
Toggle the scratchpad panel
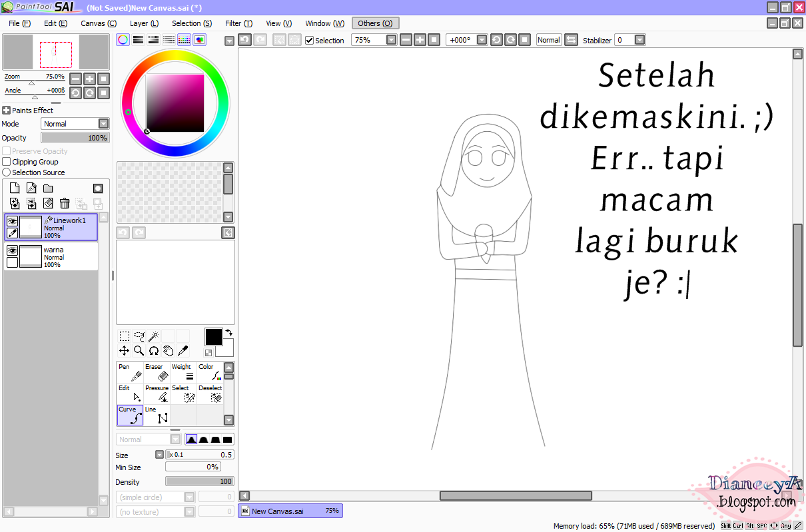200,39
